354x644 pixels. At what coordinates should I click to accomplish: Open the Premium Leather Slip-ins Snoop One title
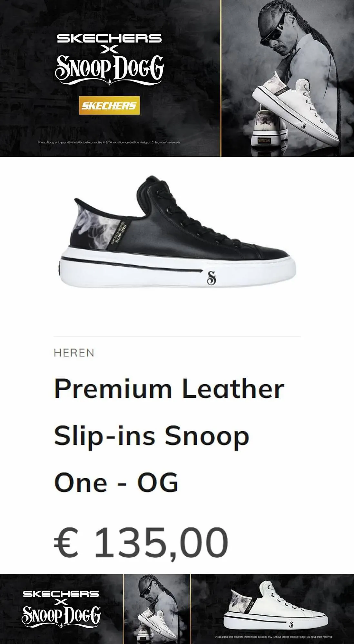(169, 435)
